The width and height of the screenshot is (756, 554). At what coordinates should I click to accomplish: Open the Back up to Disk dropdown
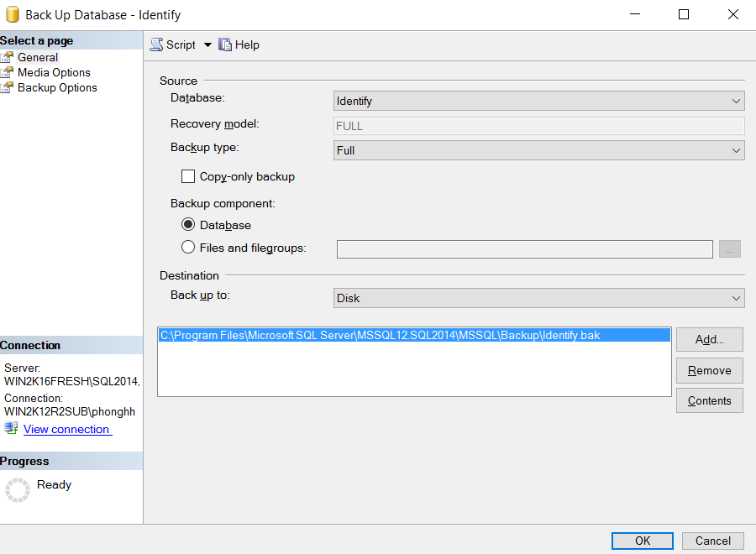[x=538, y=298]
